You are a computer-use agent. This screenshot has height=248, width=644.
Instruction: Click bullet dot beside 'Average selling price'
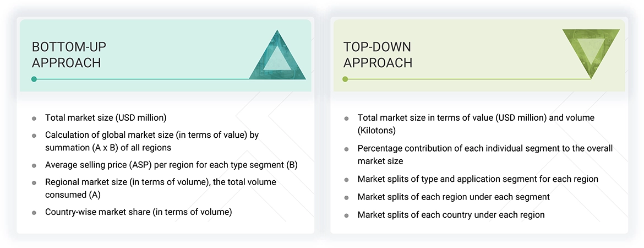[x=34, y=165]
